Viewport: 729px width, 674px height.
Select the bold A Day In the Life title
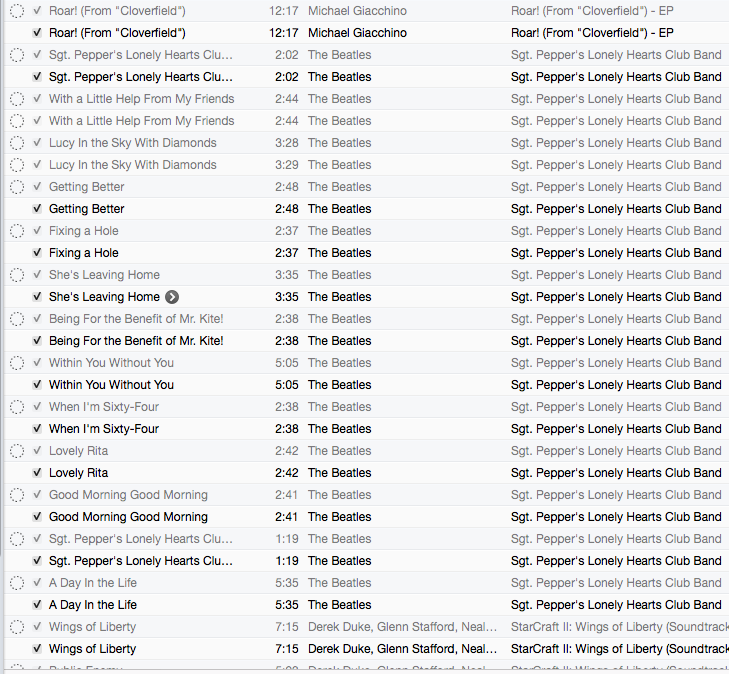[x=93, y=605]
